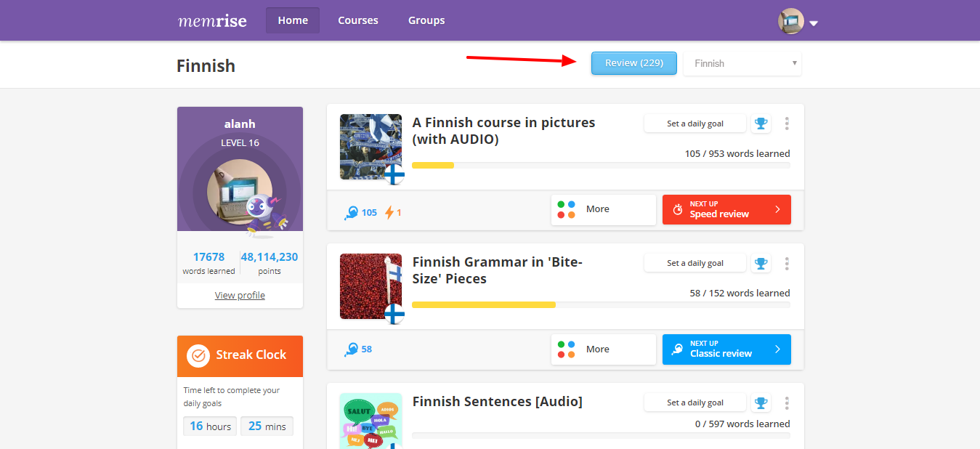
Task: Click the 25 mins counter
Action: (267, 426)
